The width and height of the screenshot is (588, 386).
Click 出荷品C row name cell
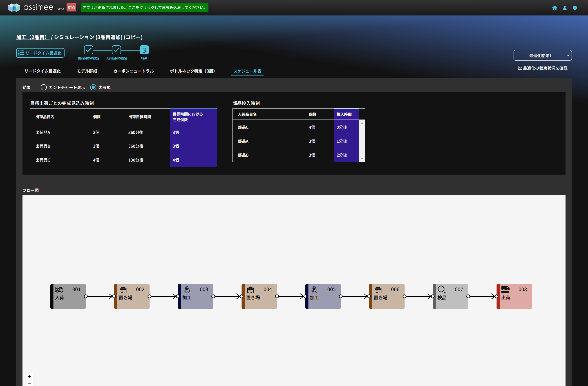click(43, 160)
